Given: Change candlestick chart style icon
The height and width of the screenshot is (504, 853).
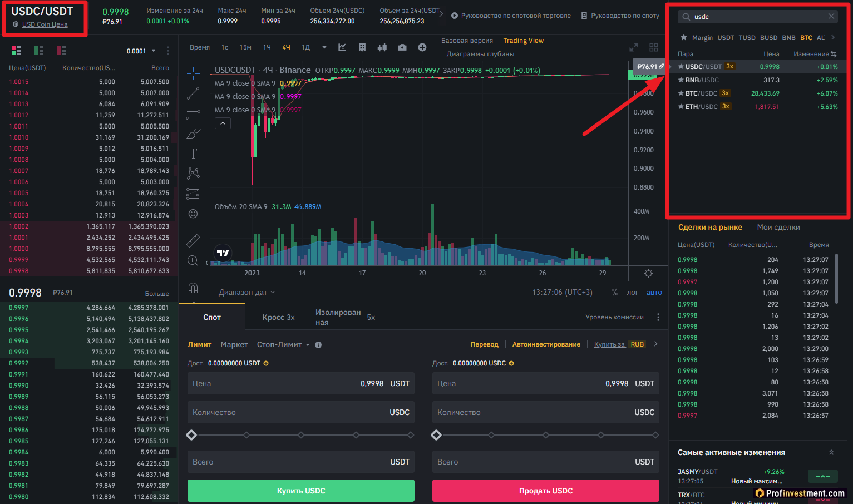Looking at the screenshot, I should pyautogui.click(x=382, y=47).
